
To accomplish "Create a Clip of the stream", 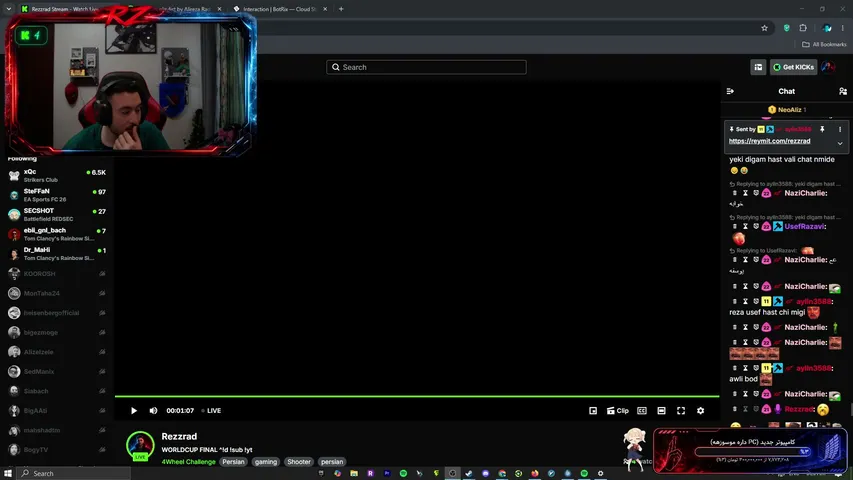I will click(x=617, y=411).
